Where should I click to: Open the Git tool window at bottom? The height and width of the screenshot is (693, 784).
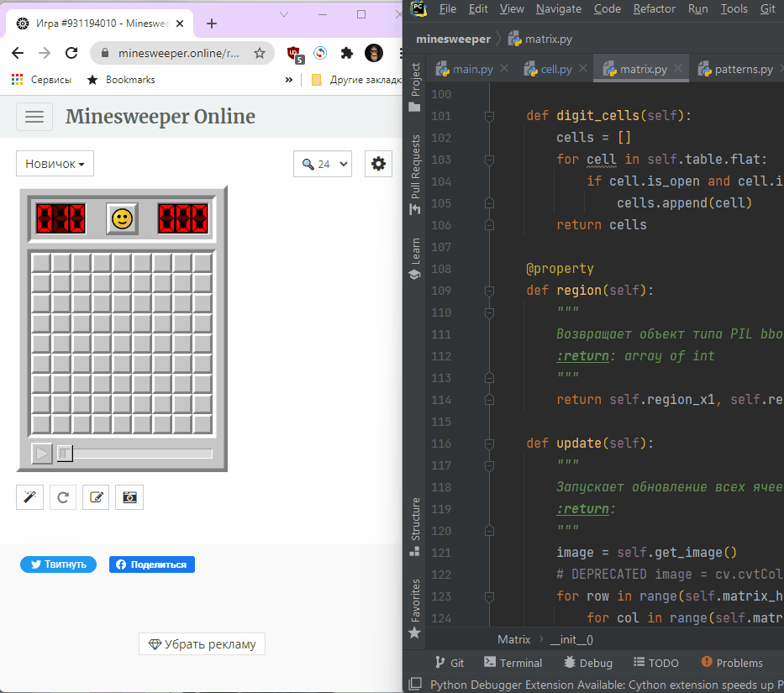tap(450, 663)
